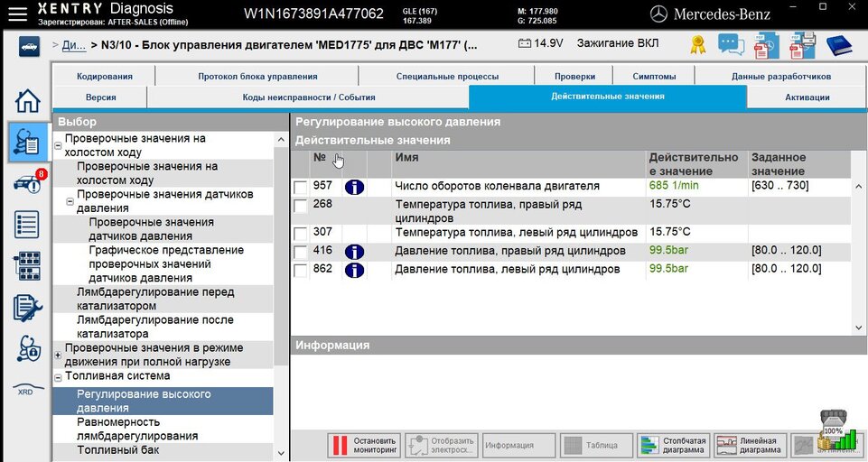Click info icon for engine speed row 957
The height and width of the screenshot is (462, 868).
(354, 187)
